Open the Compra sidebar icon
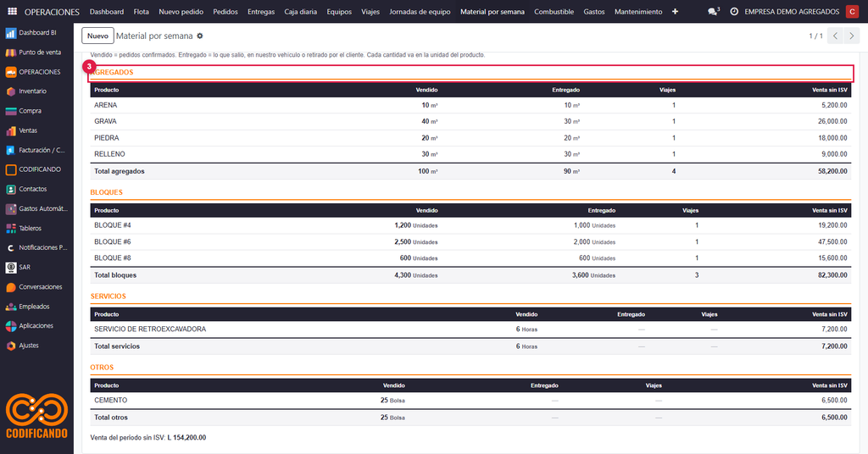The image size is (868, 454). (10, 111)
